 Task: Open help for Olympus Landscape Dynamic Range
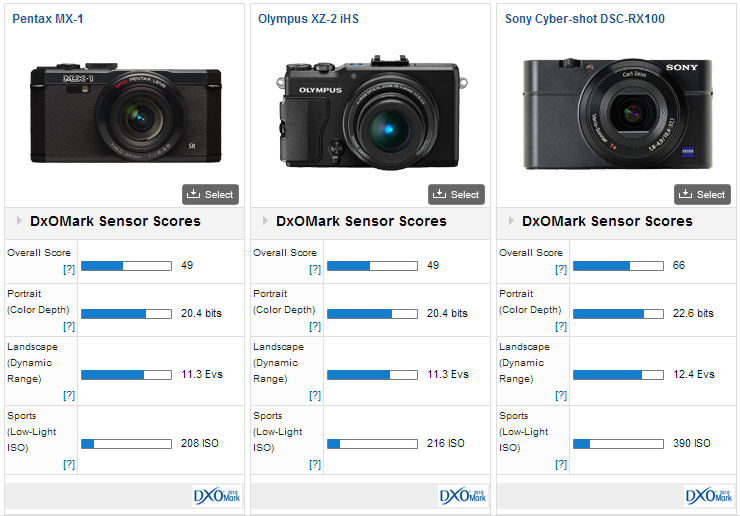tap(315, 395)
